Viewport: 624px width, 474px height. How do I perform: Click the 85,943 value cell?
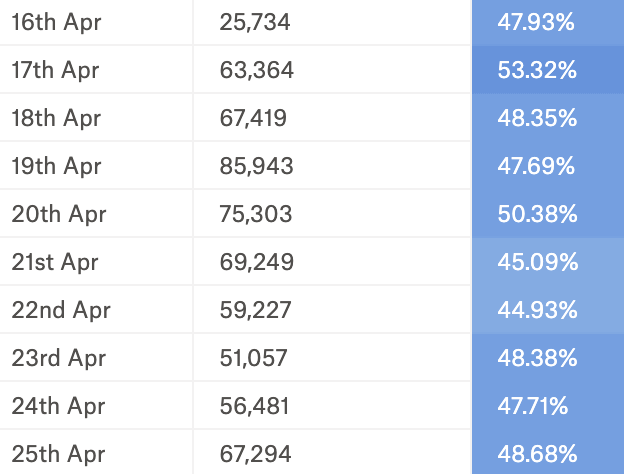tap(257, 166)
